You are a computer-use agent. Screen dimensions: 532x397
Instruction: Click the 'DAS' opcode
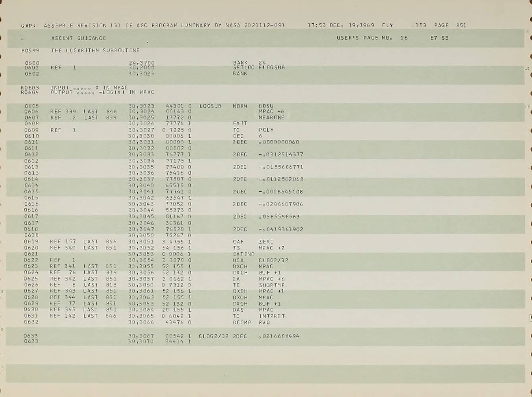[238, 310]
